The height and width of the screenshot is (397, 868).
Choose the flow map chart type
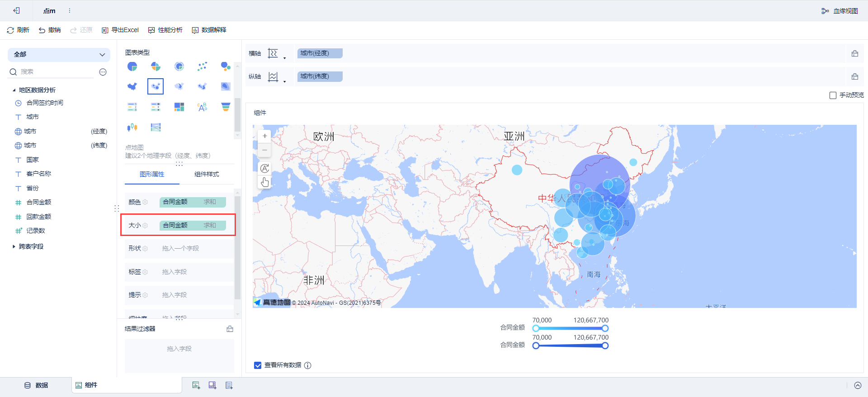point(179,86)
